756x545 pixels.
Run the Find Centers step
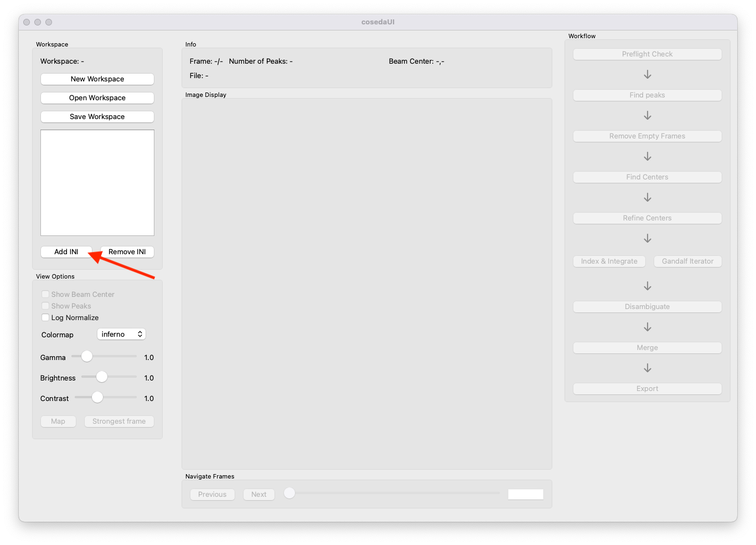click(648, 177)
